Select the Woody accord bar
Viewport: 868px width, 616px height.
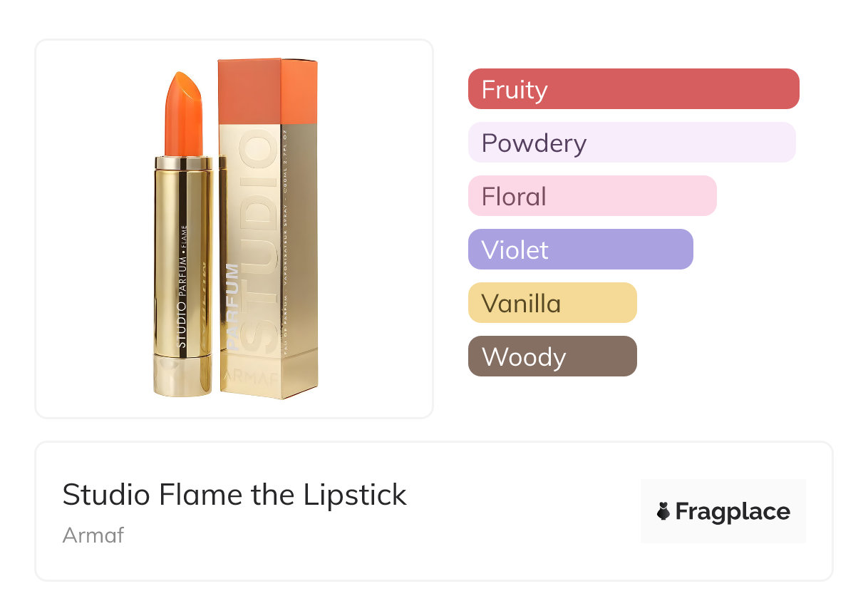pyautogui.click(x=552, y=356)
